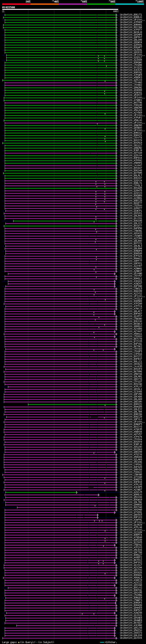Select hit label UniRef100_Q9CAD6
This screenshot has width=146, height=644.
click(131, 397)
